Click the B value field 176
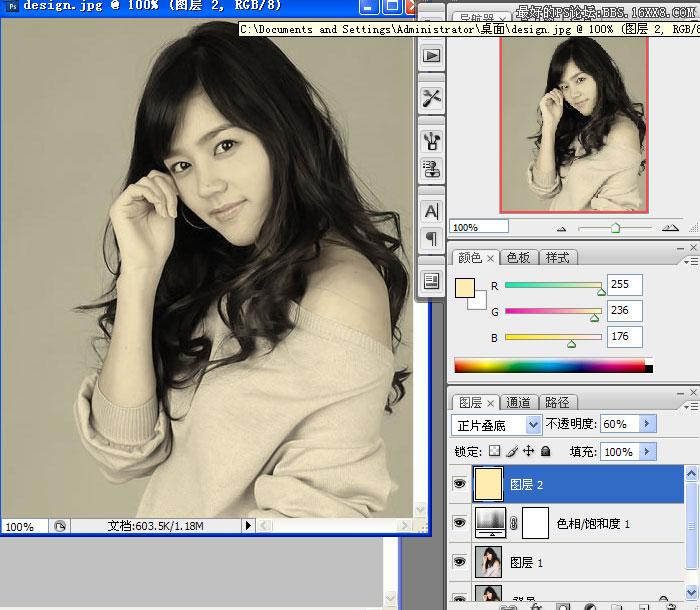 click(x=625, y=336)
